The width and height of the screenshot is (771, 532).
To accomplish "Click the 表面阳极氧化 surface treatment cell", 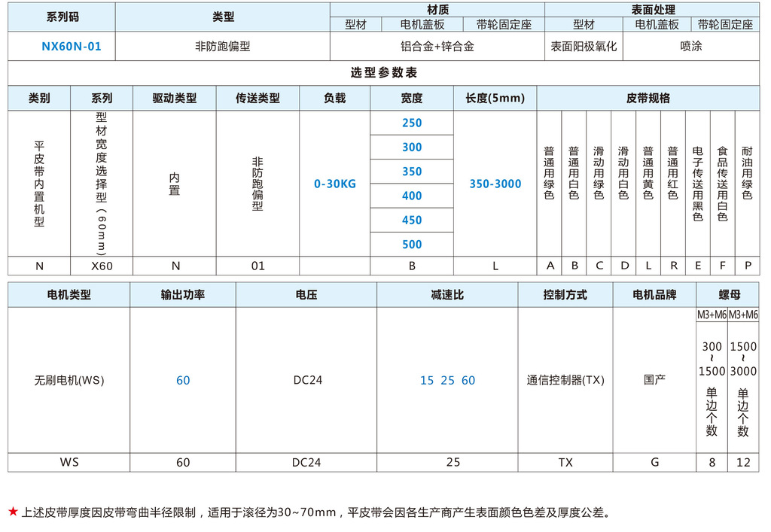I will [x=584, y=46].
